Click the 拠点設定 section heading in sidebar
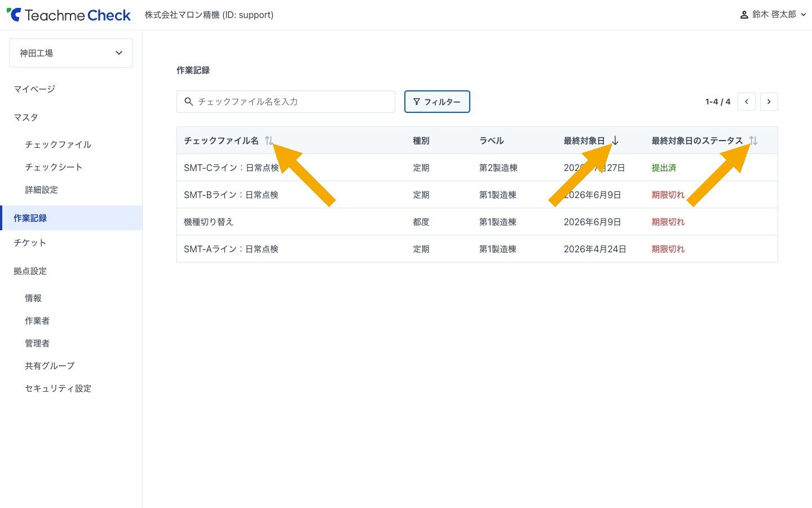 pyautogui.click(x=30, y=271)
